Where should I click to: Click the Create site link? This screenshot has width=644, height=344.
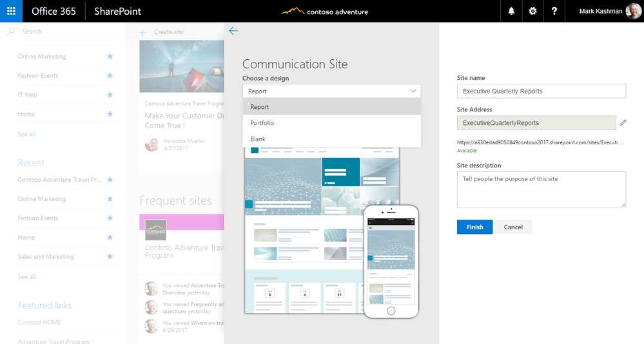(x=169, y=32)
